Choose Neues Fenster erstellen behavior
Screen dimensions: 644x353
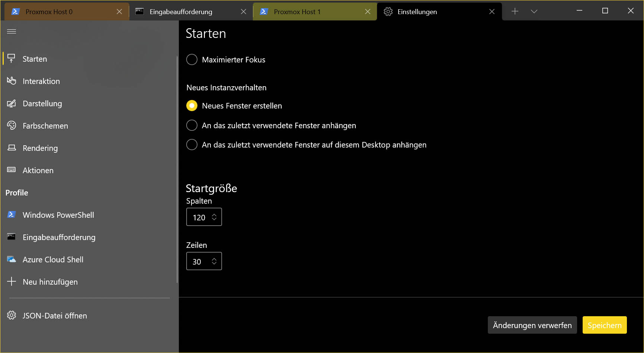191,105
